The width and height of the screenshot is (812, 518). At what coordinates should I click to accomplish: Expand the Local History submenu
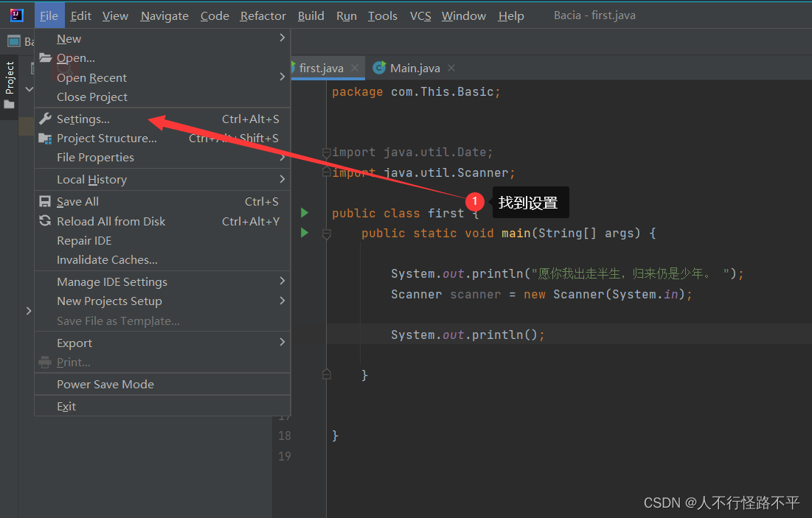point(282,179)
